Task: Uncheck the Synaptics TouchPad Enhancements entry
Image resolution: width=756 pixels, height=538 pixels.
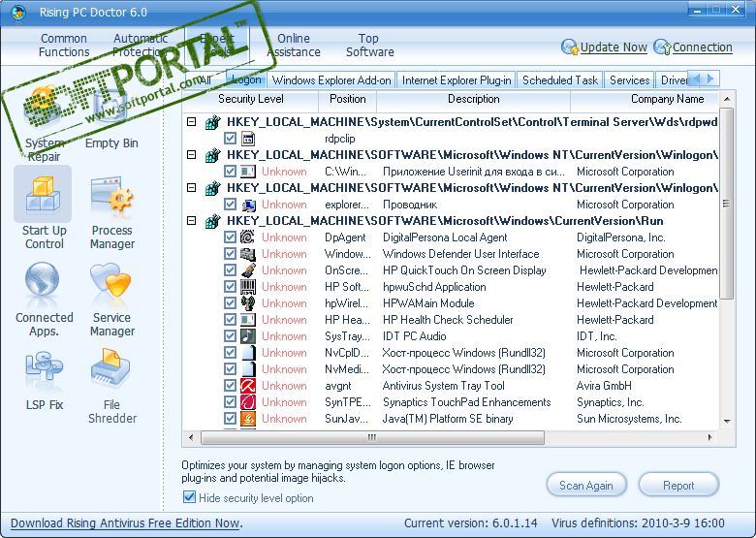Action: [230, 401]
